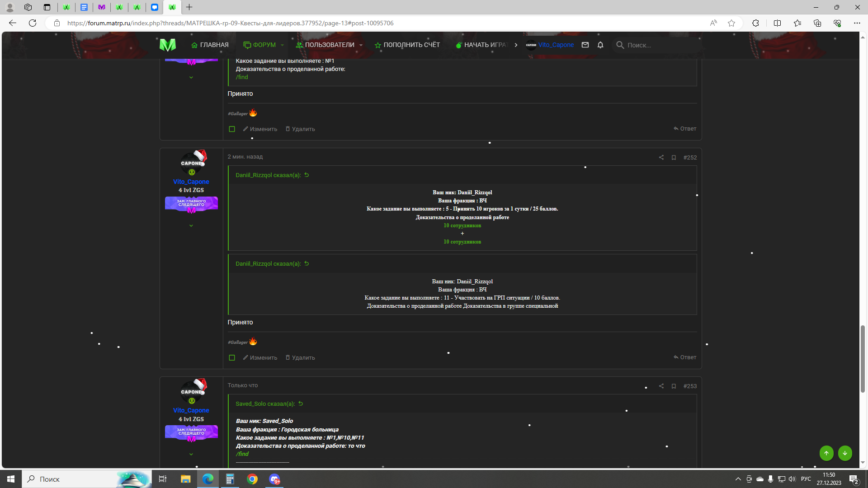
Task: Click Ответ on post #252
Action: 685,357
